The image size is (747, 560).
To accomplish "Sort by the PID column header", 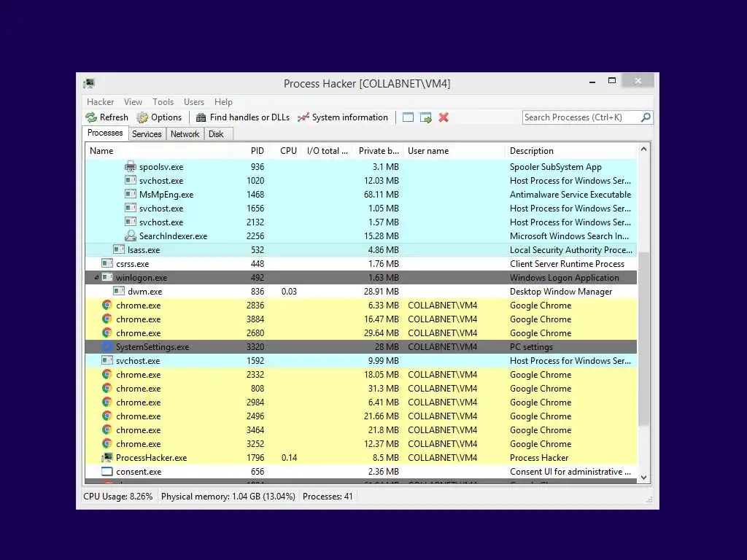I will [x=249, y=150].
